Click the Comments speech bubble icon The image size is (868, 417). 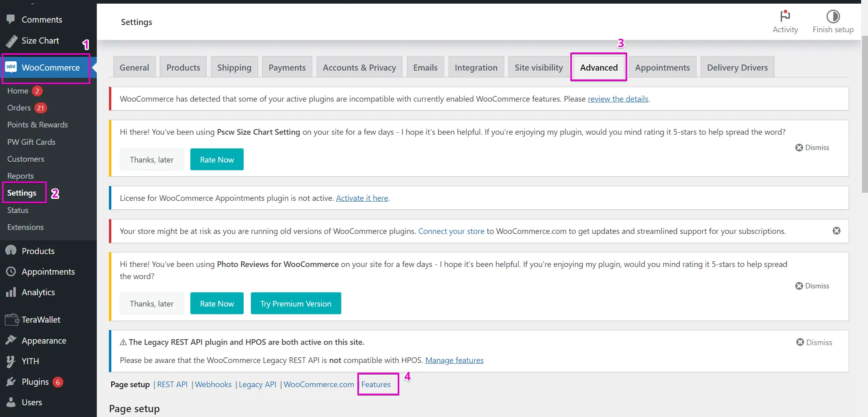(x=11, y=19)
